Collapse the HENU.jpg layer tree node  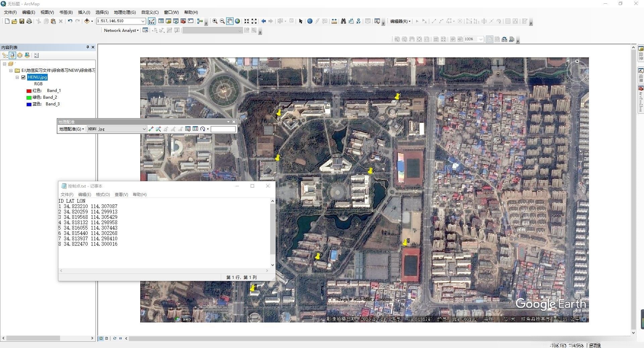pos(17,77)
